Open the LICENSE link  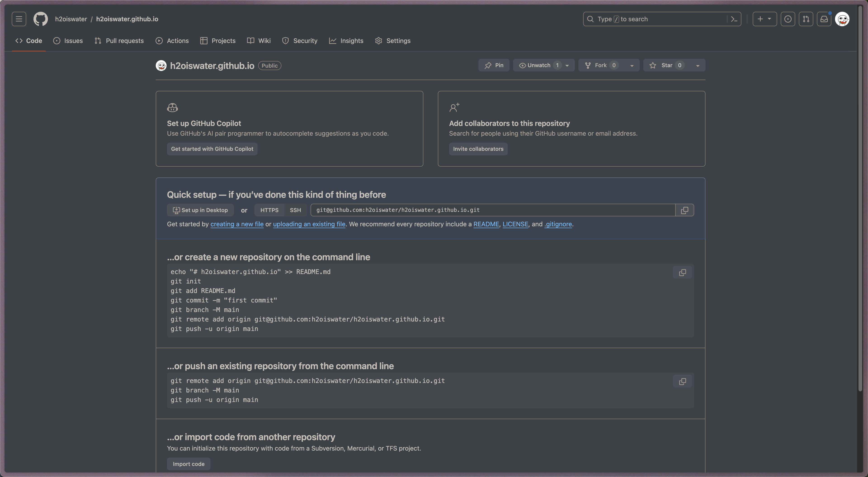(x=515, y=224)
